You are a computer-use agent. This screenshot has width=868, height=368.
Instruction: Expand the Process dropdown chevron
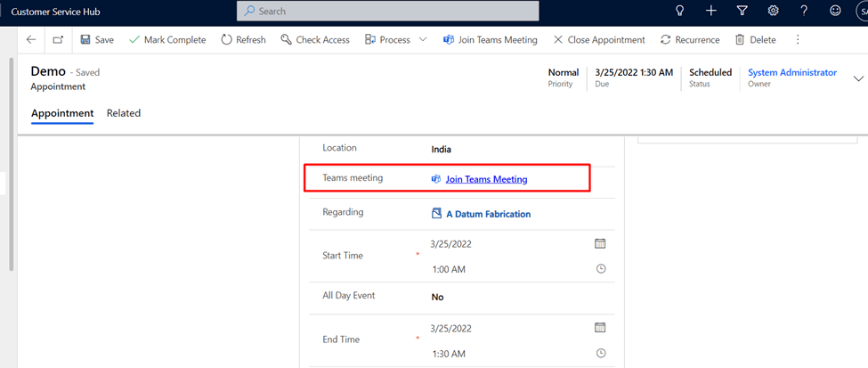[423, 40]
